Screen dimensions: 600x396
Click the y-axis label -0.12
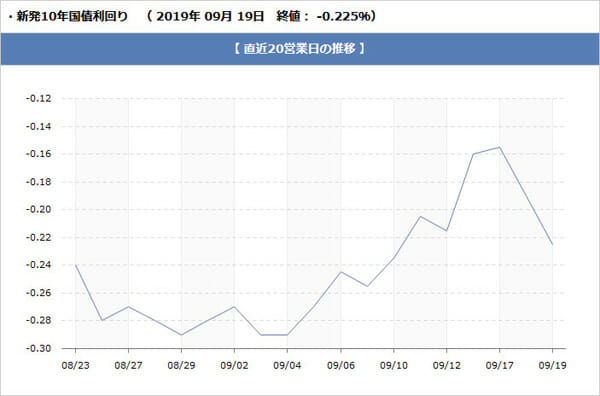[38, 98]
